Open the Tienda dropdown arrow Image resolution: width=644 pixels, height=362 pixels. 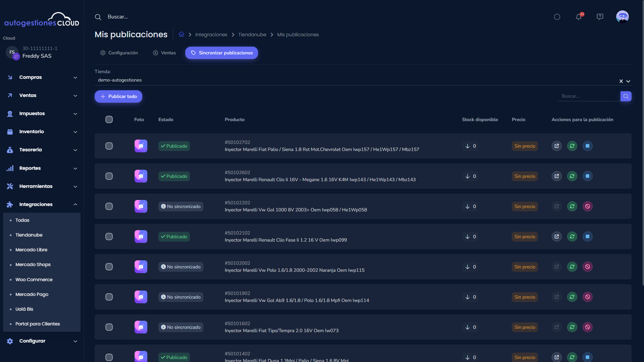(x=628, y=81)
